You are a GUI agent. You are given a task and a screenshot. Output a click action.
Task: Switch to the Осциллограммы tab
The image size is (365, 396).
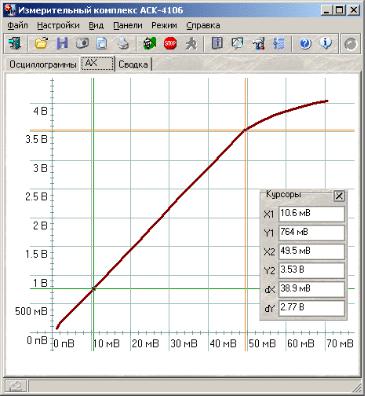(x=43, y=64)
